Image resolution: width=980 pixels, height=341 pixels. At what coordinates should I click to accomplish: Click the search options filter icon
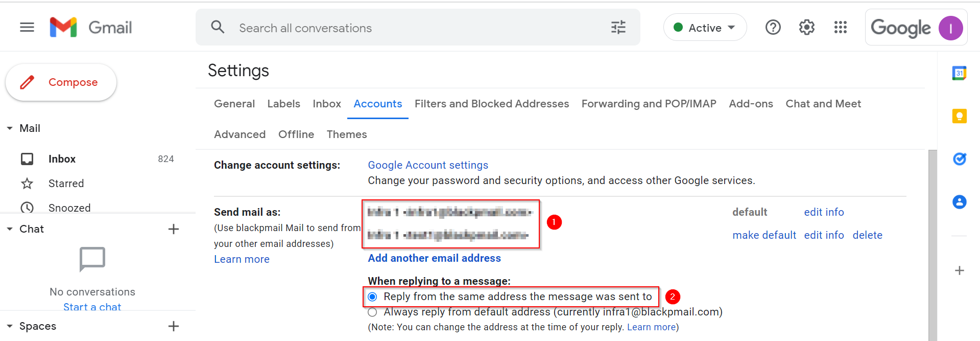point(618,28)
